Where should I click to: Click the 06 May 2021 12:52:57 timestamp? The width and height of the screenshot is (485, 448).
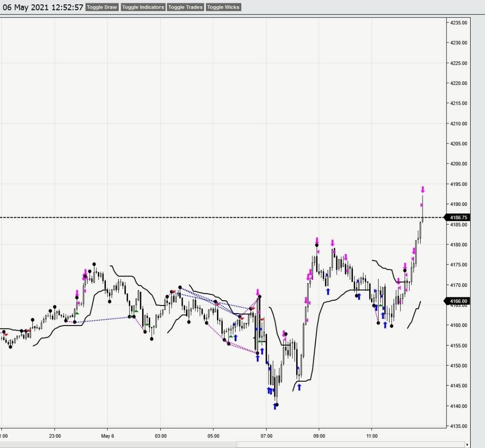click(43, 7)
